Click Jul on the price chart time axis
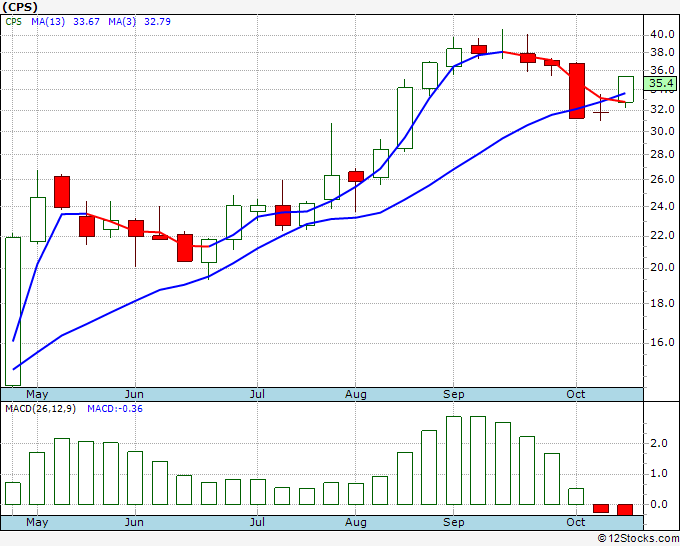Screen dimensions: 680x546 point(257,394)
